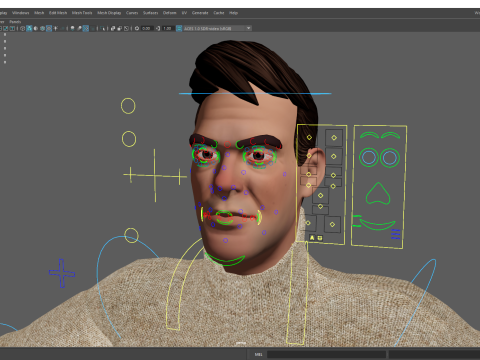
Task: Click the exposure value field 0.00
Action: 147,28
